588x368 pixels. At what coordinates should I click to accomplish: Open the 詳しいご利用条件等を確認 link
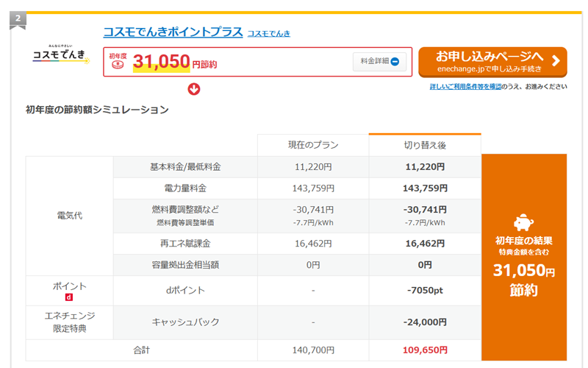coord(466,87)
